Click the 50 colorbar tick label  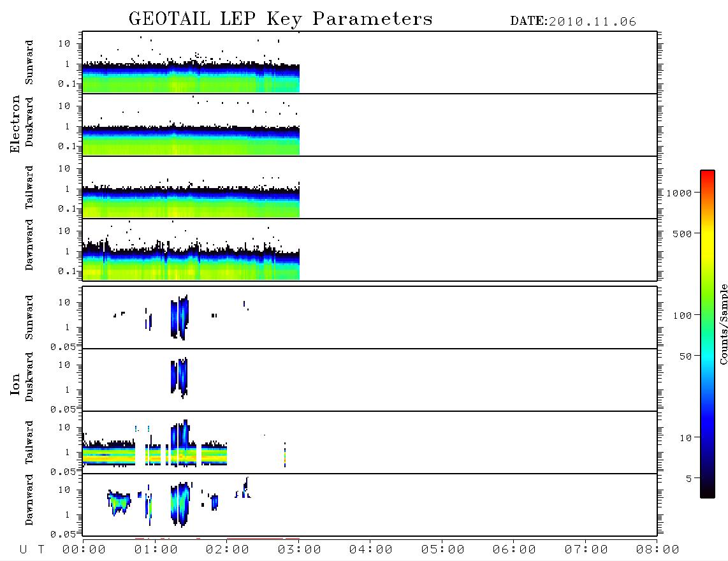click(686, 356)
